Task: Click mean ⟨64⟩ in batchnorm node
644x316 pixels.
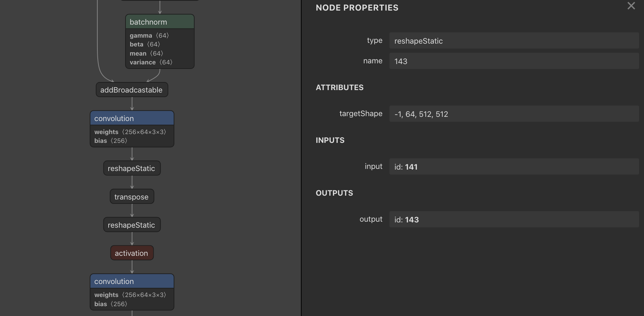Action: [146, 53]
